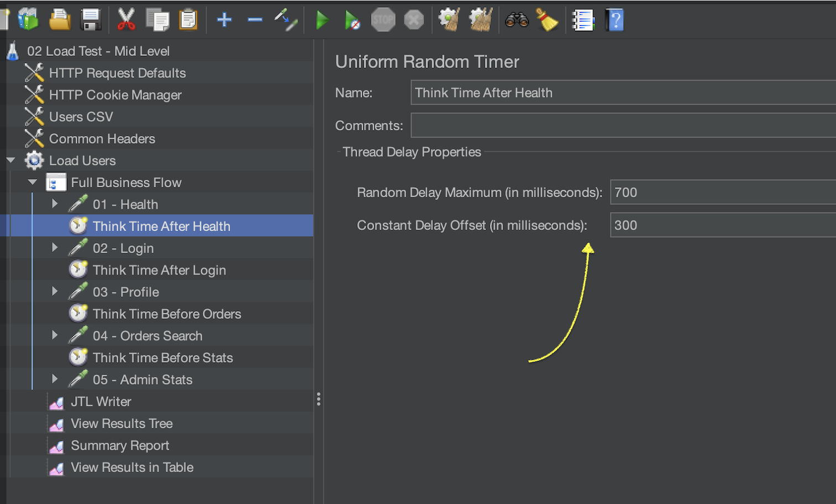This screenshot has width=836, height=504.
Task: Select HTTP Cookie Manager in tree
Action: (115, 95)
